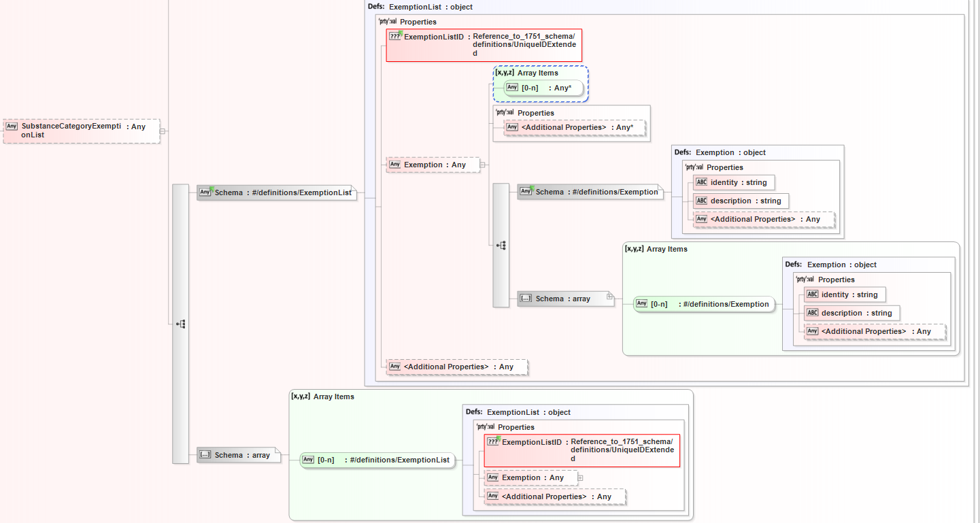Select the bottom ExemptionListID reference node
980x523 pixels.
[581, 450]
